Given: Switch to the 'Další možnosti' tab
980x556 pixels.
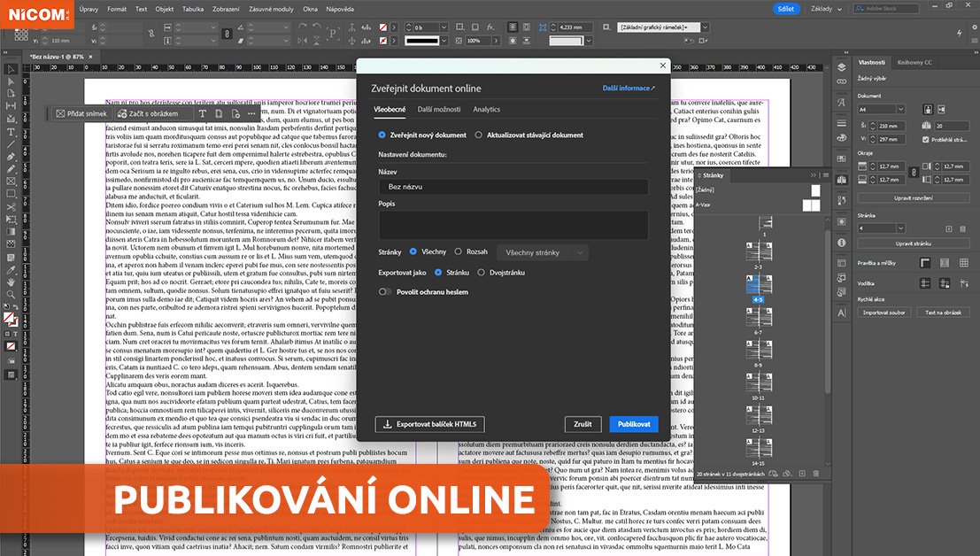Looking at the screenshot, I should click(439, 109).
